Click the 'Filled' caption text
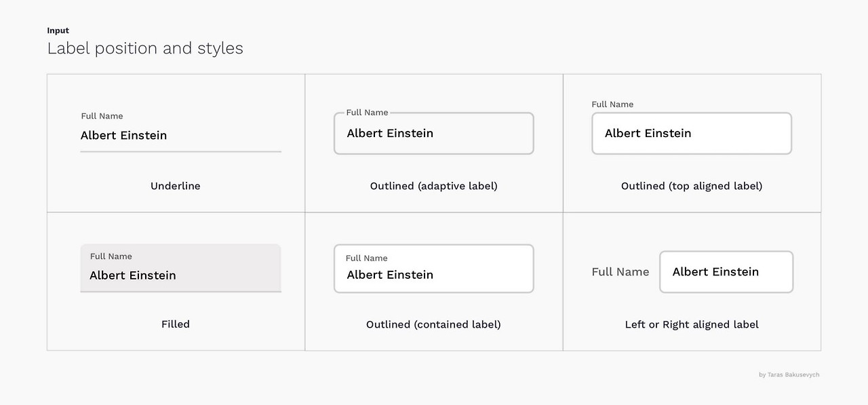This screenshot has height=405, width=868. click(175, 324)
